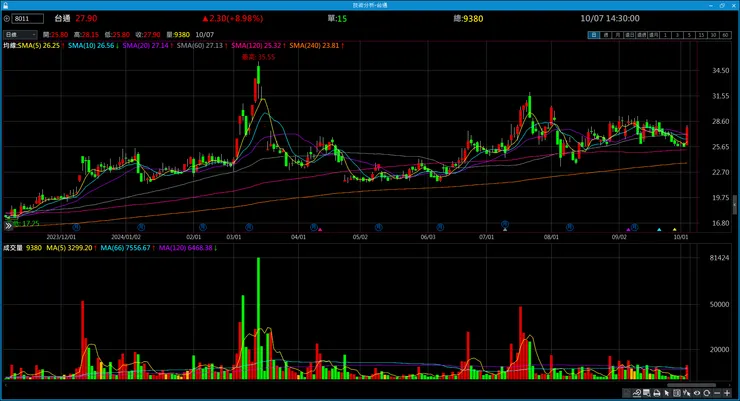The width and height of the screenshot is (740, 401).
Task: Click the SMA(10) 26.56 legend label
Action: click(x=91, y=45)
